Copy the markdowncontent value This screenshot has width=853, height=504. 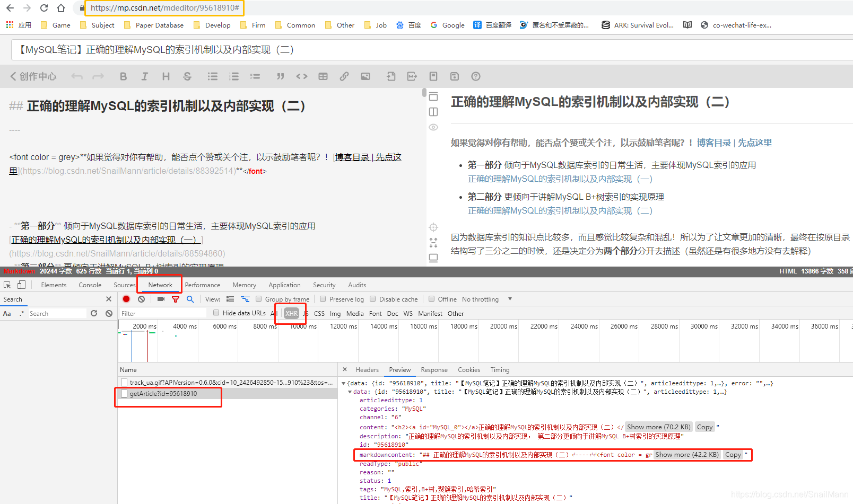coord(733,455)
